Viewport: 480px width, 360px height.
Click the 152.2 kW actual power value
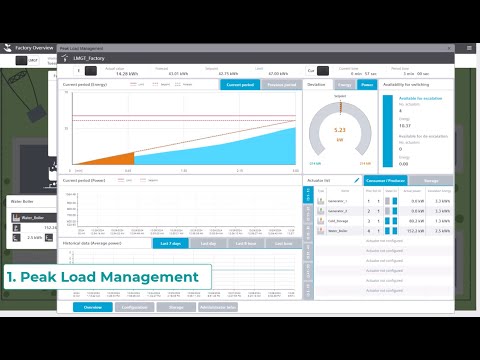[x=415, y=231]
